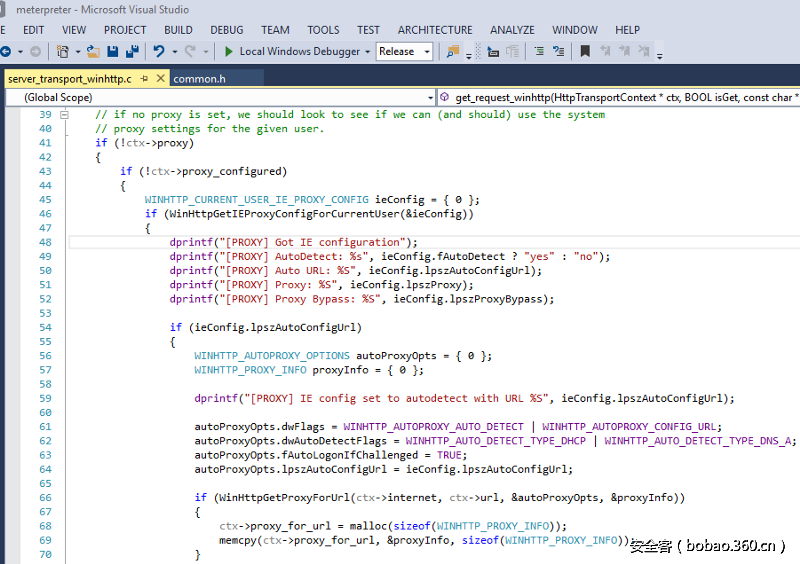Open debugger target dropdown arrow
Screen dimensions: 800x564
367,51
